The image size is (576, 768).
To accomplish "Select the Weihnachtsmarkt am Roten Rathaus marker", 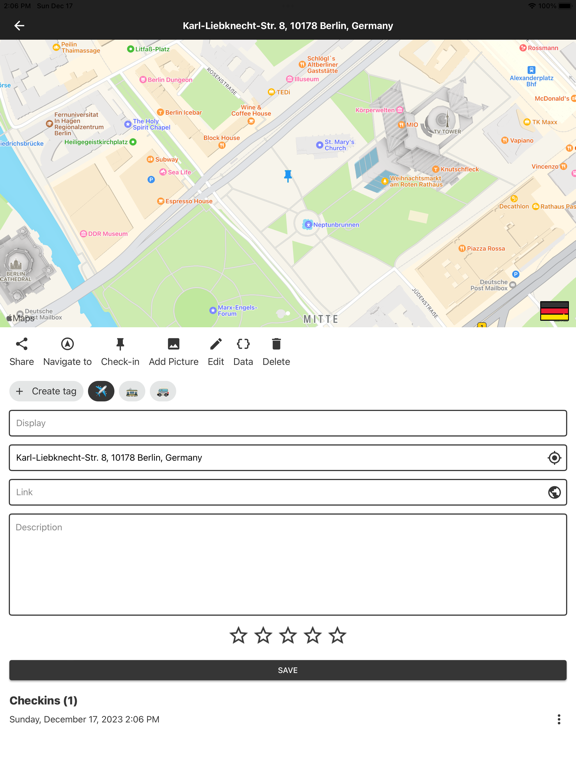I will pos(385,181).
